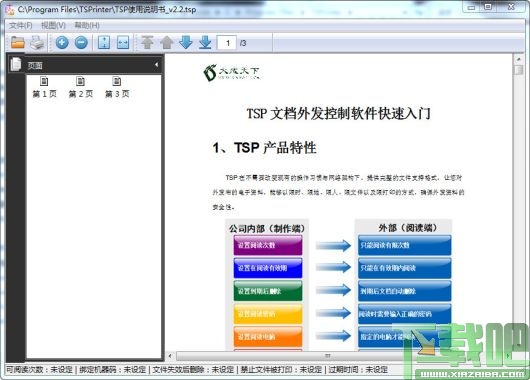Click the vertical scrollbar thumb
Screen dimensions: 530x380
point(519,70)
